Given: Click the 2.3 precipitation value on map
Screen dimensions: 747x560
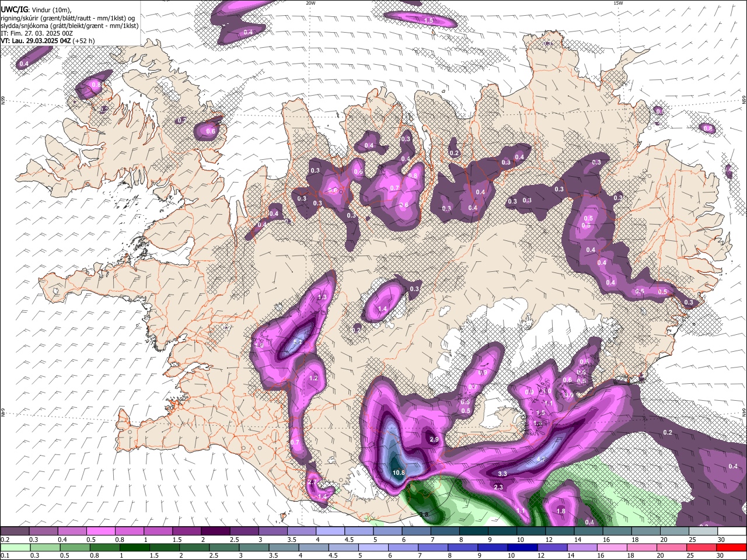Looking at the screenshot, I should [x=498, y=487].
